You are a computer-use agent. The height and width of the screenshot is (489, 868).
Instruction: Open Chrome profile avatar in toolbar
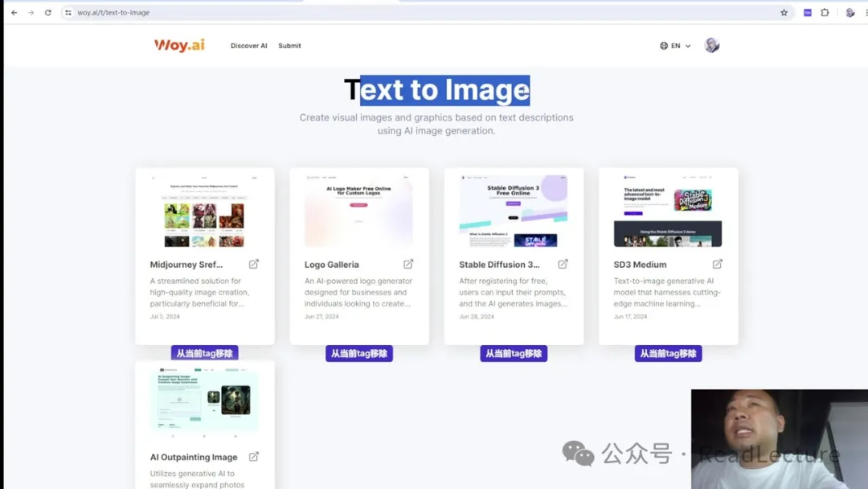tap(850, 12)
